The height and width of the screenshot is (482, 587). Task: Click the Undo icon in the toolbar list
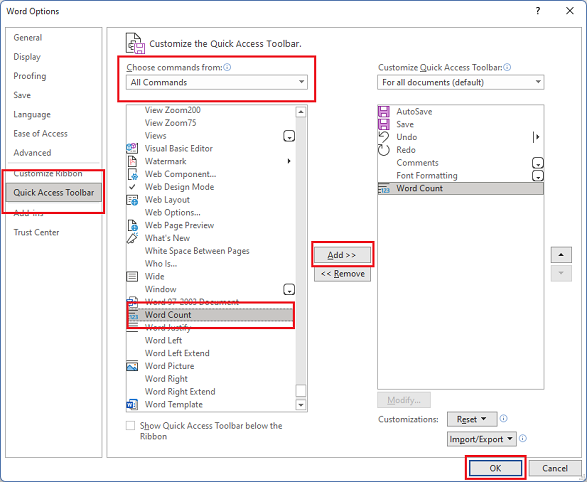[x=384, y=137]
